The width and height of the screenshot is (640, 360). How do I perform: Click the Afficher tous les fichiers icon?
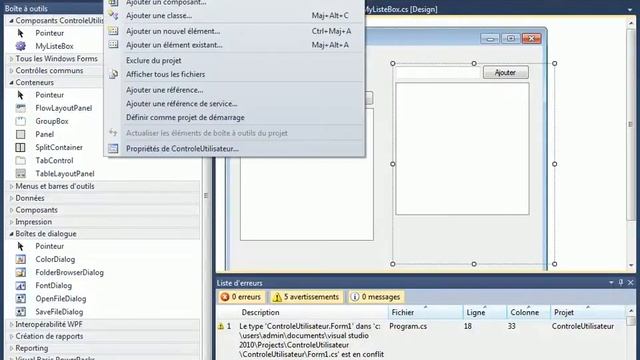(113, 74)
